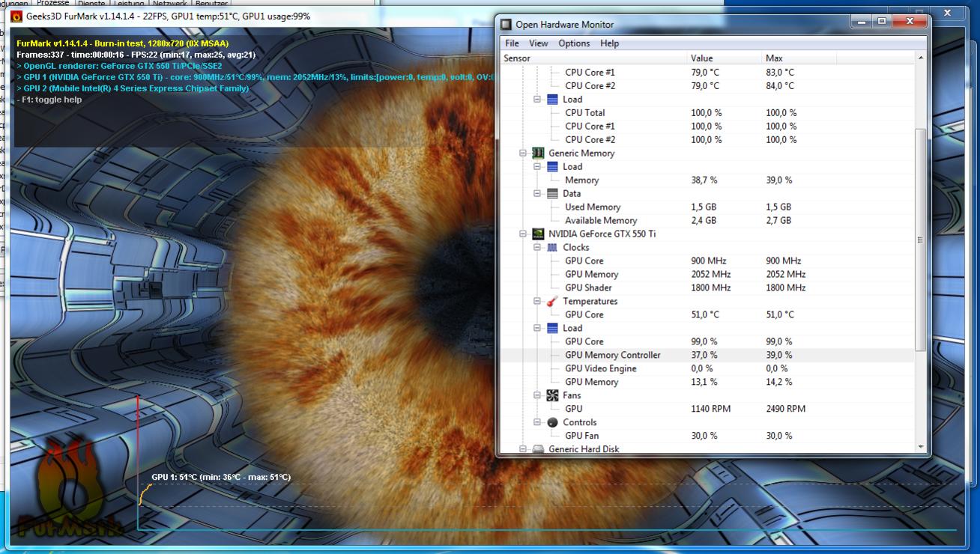The height and width of the screenshot is (554, 980).
Task: Click the memory Data category icon
Action: pyautogui.click(x=552, y=193)
